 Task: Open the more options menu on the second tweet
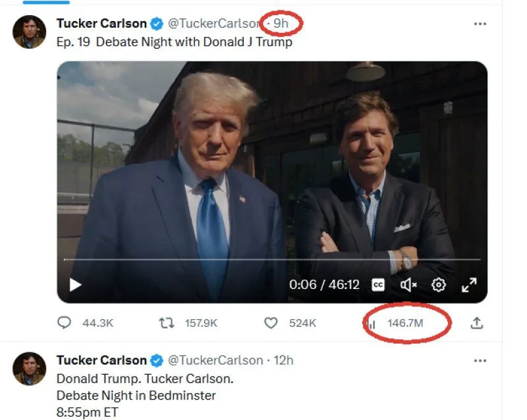(480, 360)
